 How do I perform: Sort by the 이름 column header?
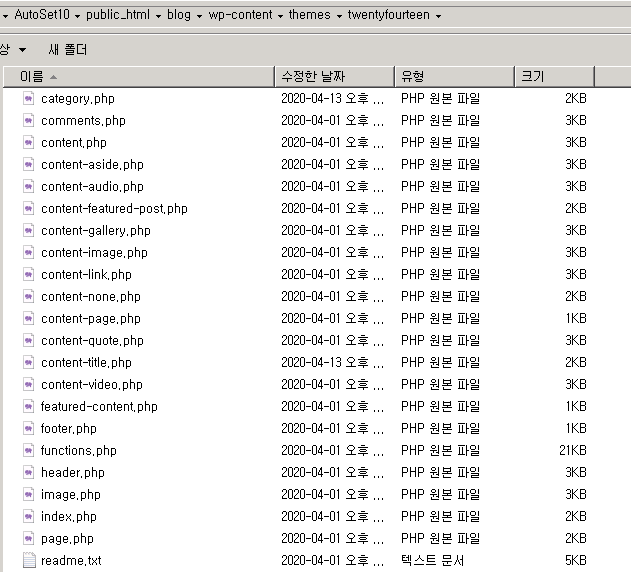139,76
